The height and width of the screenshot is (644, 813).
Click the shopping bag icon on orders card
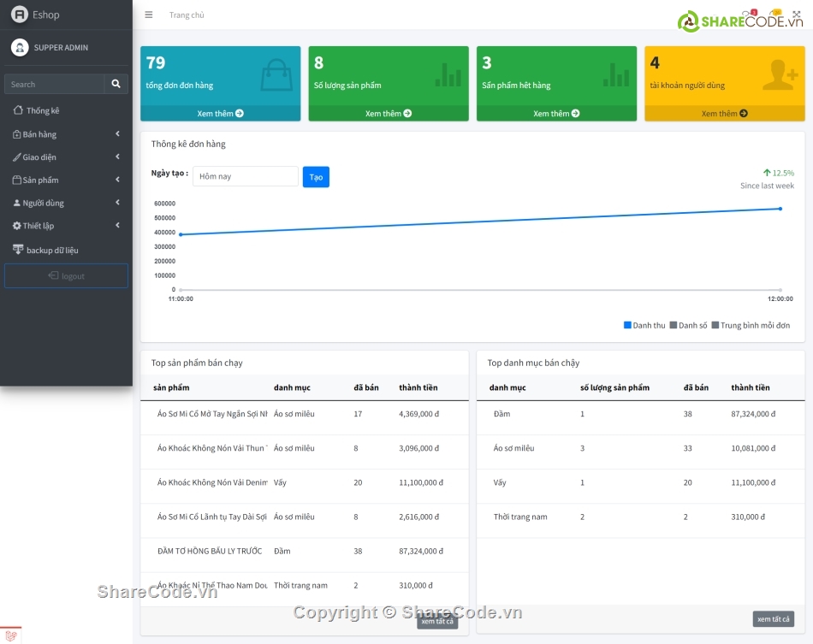point(276,75)
